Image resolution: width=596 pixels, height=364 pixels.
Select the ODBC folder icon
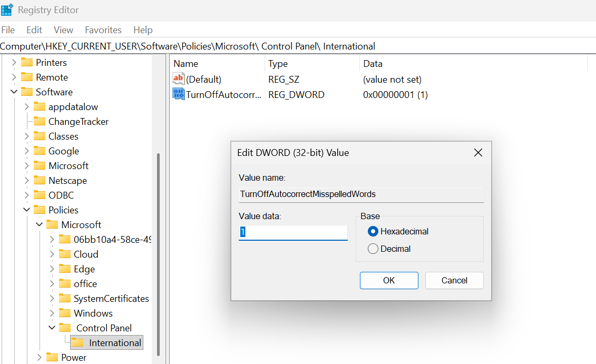pyautogui.click(x=40, y=195)
